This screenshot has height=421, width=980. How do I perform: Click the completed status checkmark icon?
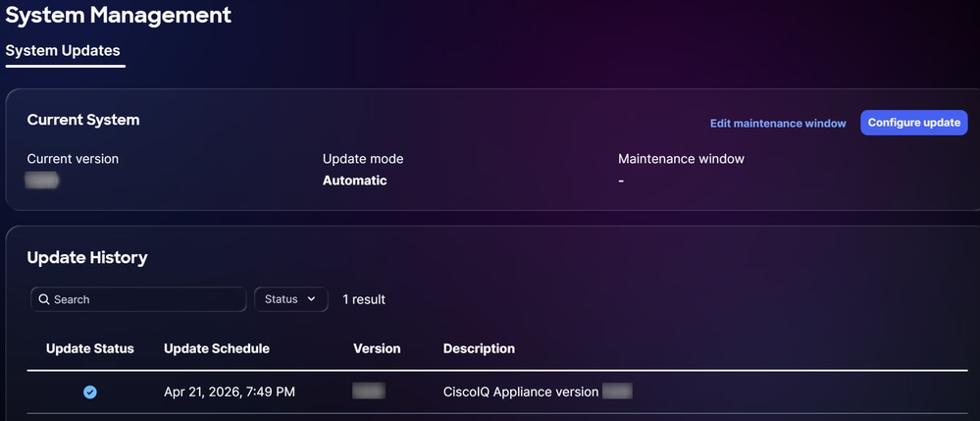tap(90, 393)
